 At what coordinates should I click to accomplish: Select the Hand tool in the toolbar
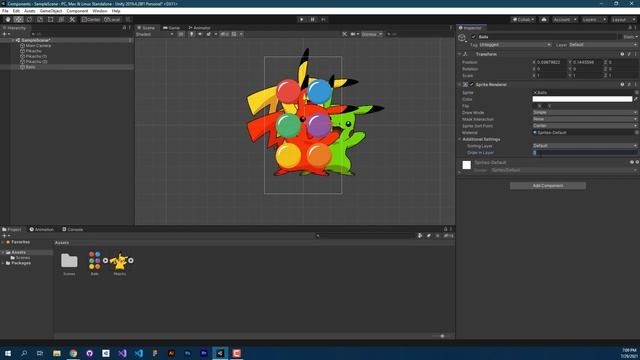click(8, 19)
